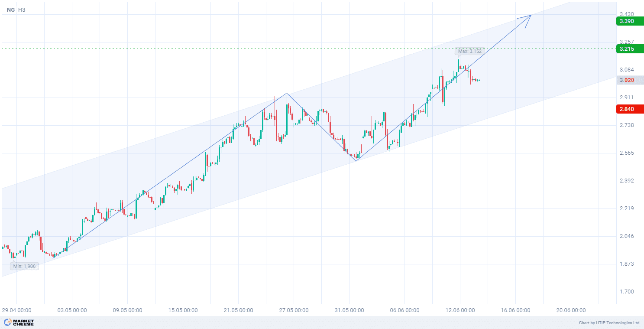Click the 16.06 00:00 date label
This screenshot has height=329, width=644.
click(x=515, y=310)
